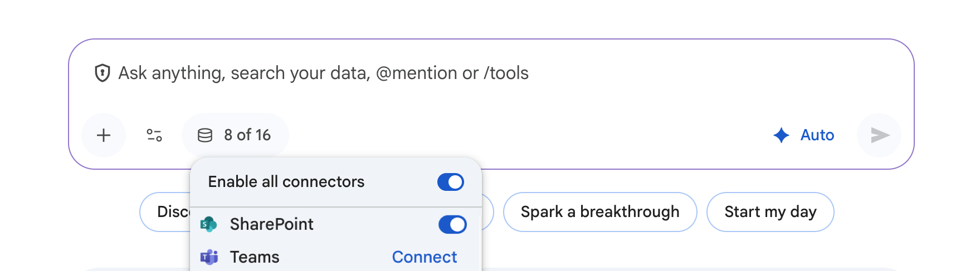
Task: Click the plus button to add attachments
Action: tap(104, 135)
